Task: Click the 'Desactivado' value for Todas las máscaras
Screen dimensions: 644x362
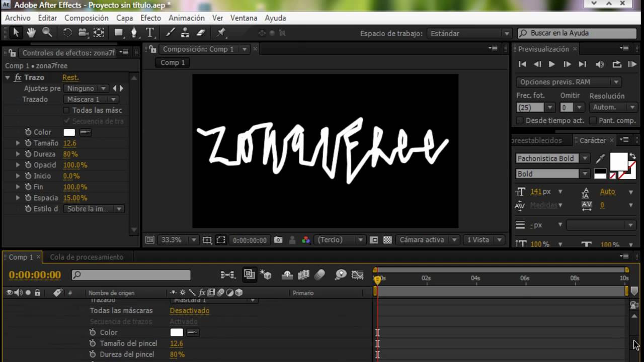Action: (190, 311)
